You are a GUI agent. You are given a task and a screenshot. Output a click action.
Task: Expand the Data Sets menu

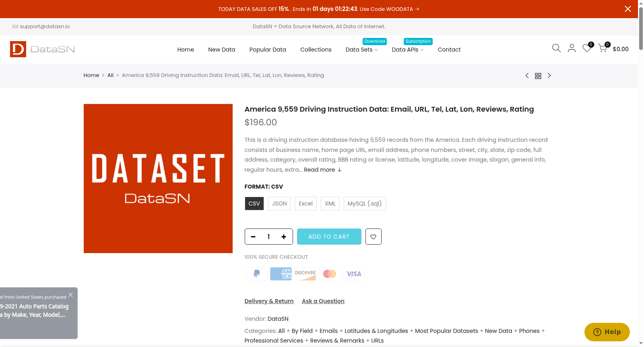[361, 50]
